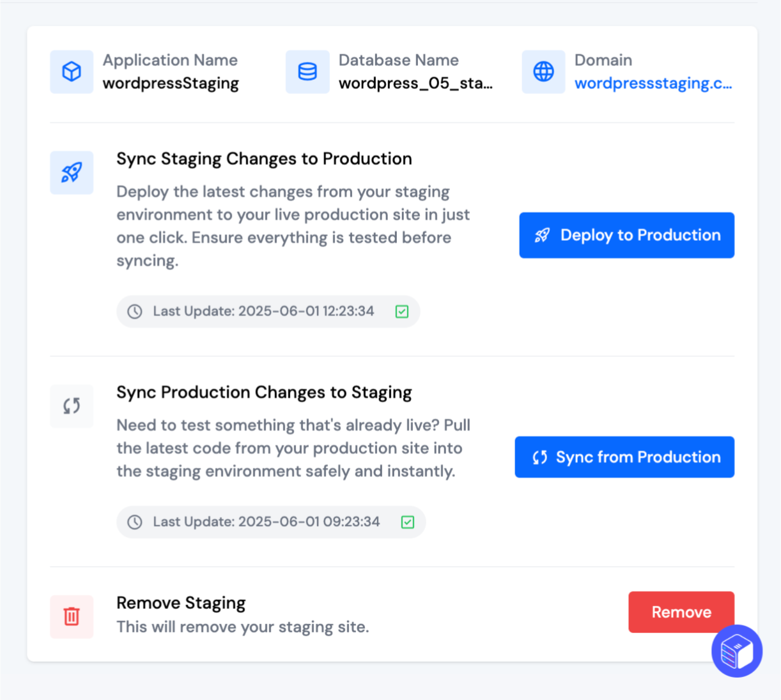The width and height of the screenshot is (781, 700).
Task: Click clock icon in the 09:23:34 update pill
Action: pos(135,522)
